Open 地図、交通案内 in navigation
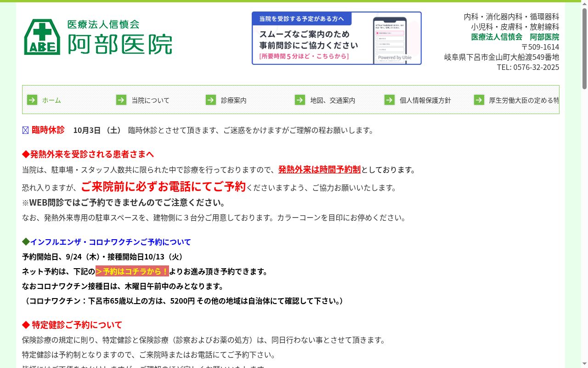Image resolution: width=588 pixels, height=368 pixels. pyautogui.click(x=333, y=100)
